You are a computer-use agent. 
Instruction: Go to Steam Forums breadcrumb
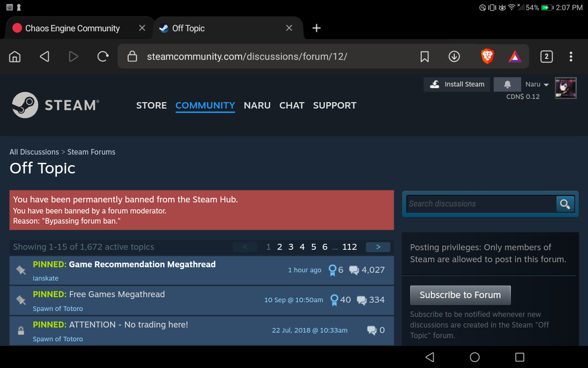click(91, 152)
